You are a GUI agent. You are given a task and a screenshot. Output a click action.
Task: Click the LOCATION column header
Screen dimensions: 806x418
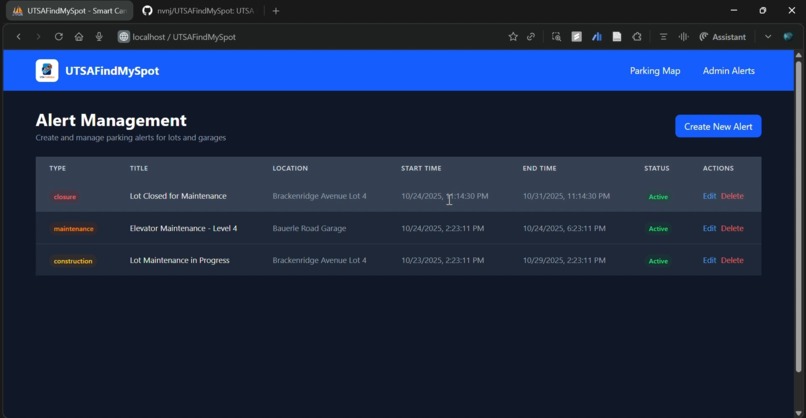coord(290,168)
